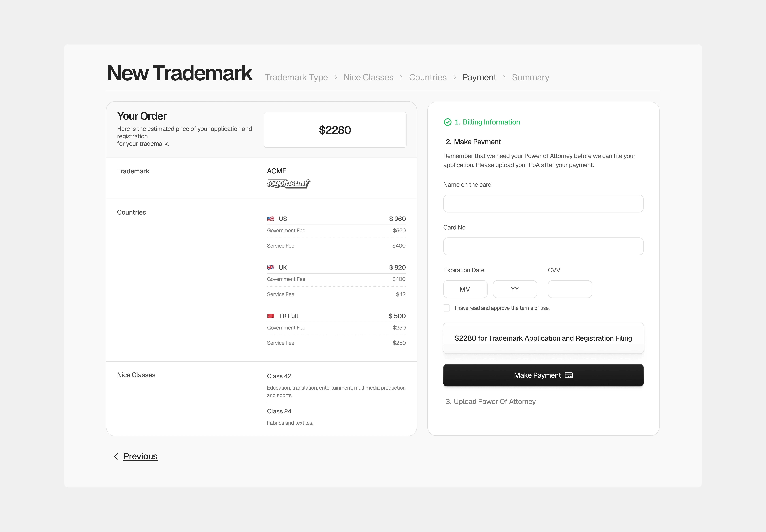Click the back chevron beside Previous
Image resolution: width=766 pixels, height=532 pixels.
(x=116, y=456)
